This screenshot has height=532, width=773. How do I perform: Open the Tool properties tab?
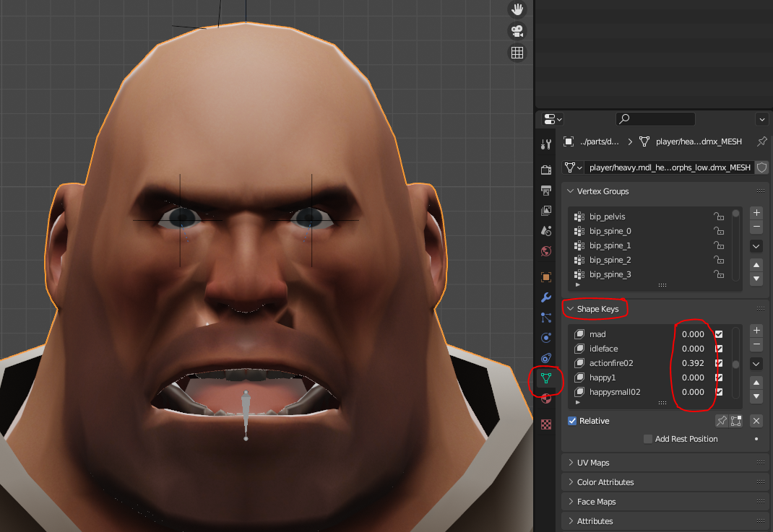click(545, 144)
